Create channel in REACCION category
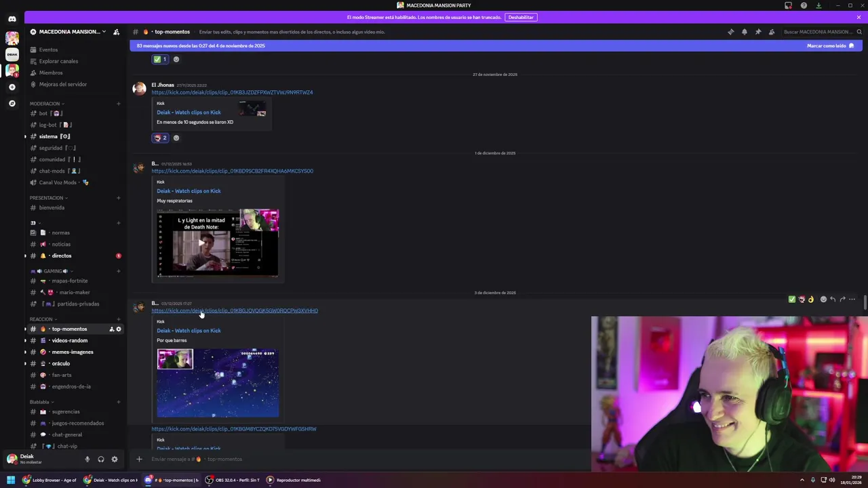Image resolution: width=868 pixels, height=488 pixels. [x=118, y=319]
